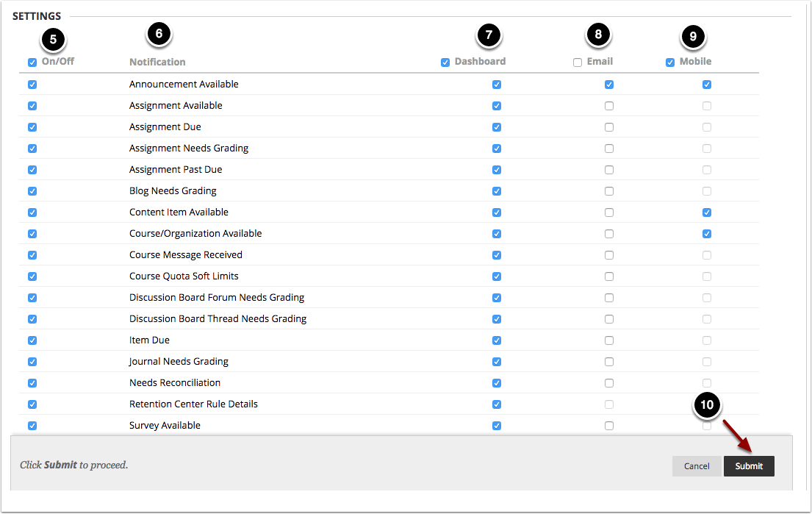Screen dimensions: 812x514
Task: Click the 'Course Message Received' label
Action: coord(186,254)
